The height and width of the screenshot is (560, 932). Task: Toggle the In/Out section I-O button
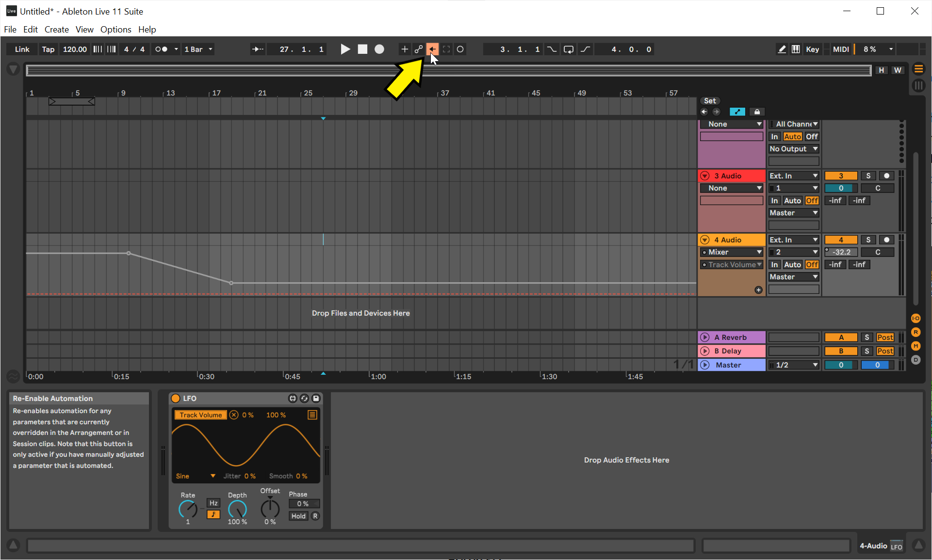(916, 318)
